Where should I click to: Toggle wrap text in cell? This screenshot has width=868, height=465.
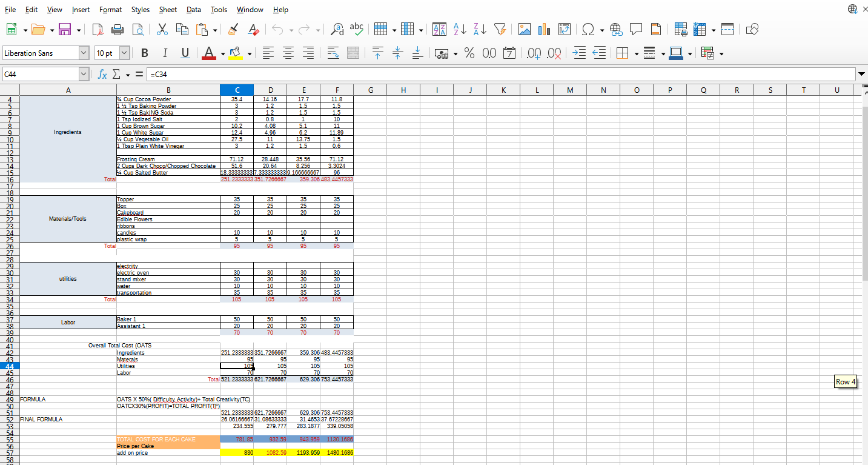(x=333, y=53)
